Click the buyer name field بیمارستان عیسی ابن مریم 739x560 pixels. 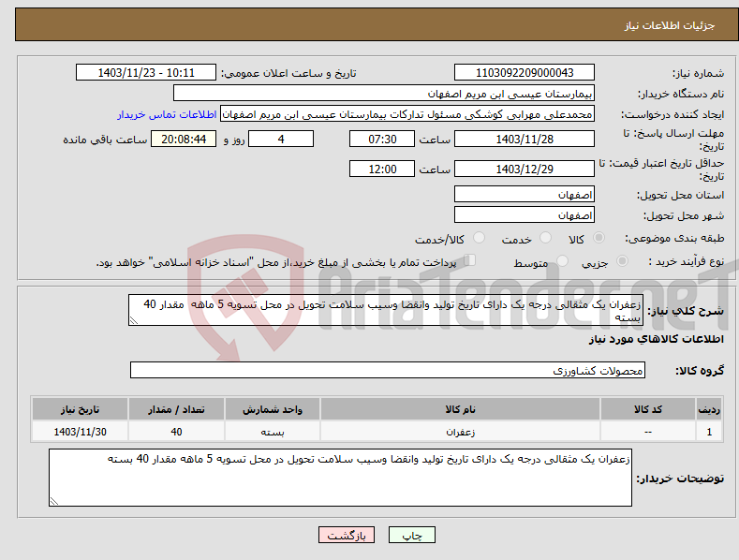[384, 94]
